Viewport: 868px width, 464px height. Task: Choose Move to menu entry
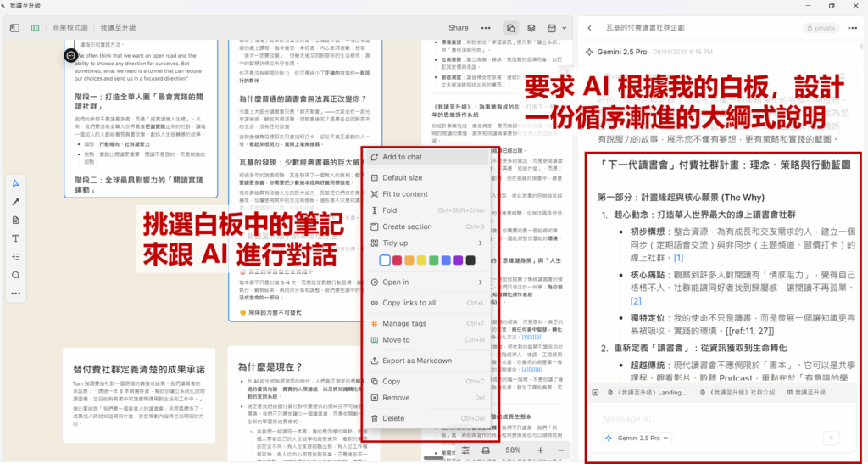coord(427,340)
